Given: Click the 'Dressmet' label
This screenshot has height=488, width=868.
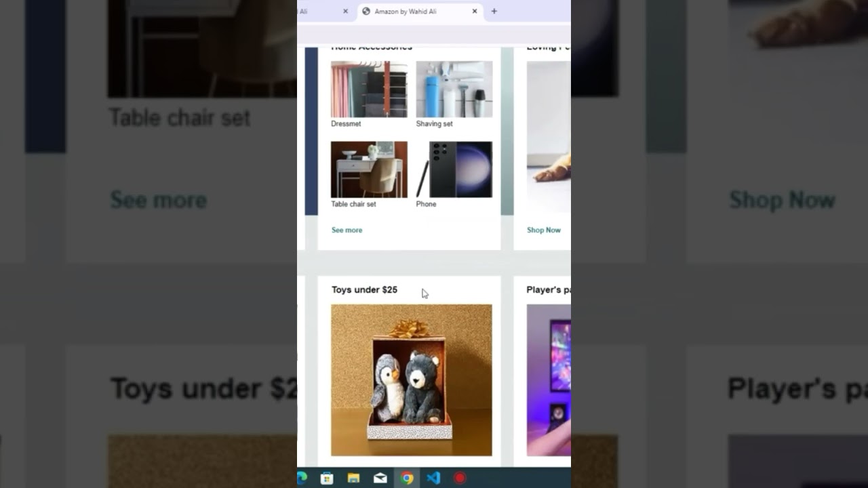Looking at the screenshot, I should click(346, 124).
